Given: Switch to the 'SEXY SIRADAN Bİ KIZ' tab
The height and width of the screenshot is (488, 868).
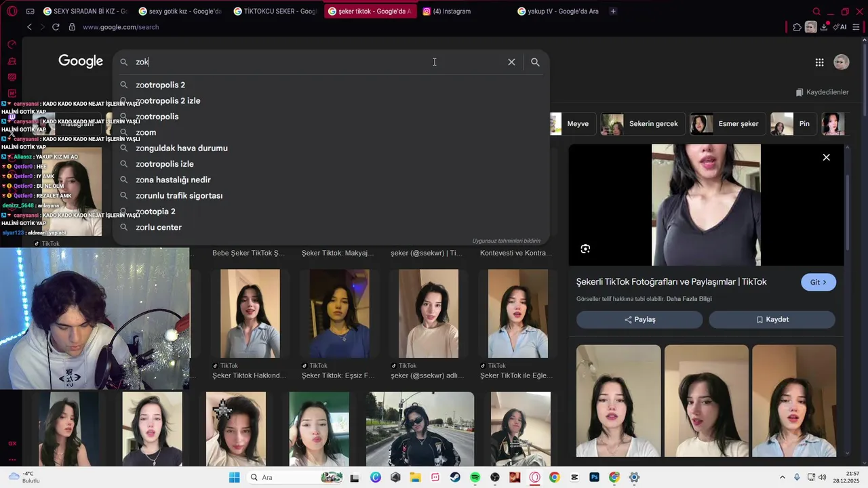Looking at the screenshot, I should (86, 11).
